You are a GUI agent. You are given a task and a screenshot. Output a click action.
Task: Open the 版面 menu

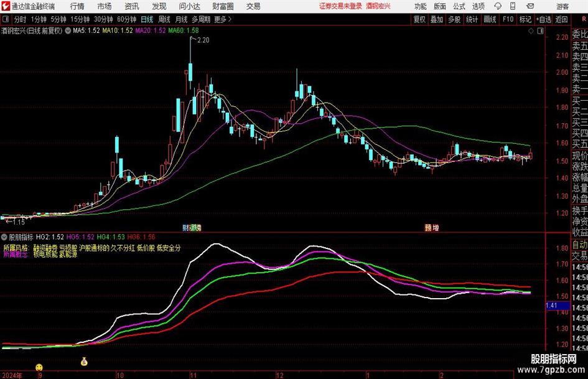[440, 6]
